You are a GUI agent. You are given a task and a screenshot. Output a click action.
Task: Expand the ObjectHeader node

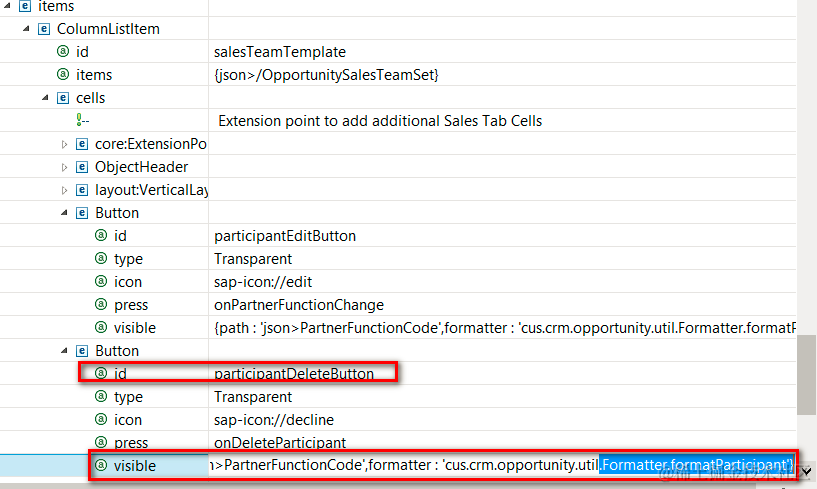tap(64, 167)
